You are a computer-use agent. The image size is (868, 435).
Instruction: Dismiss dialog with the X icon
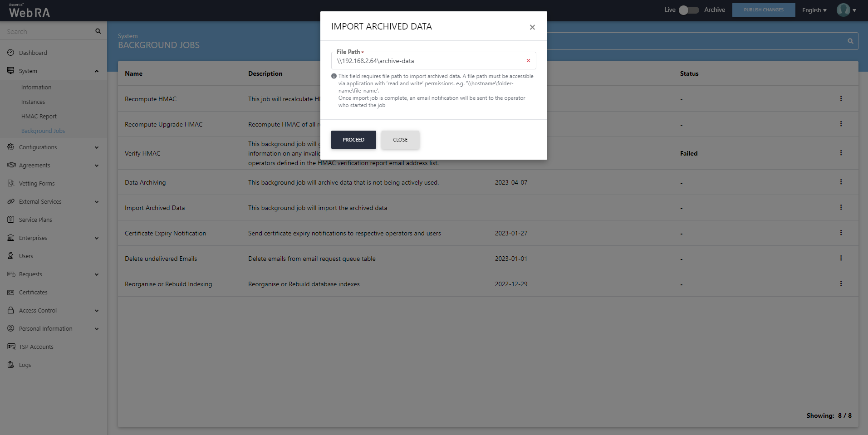tap(532, 27)
